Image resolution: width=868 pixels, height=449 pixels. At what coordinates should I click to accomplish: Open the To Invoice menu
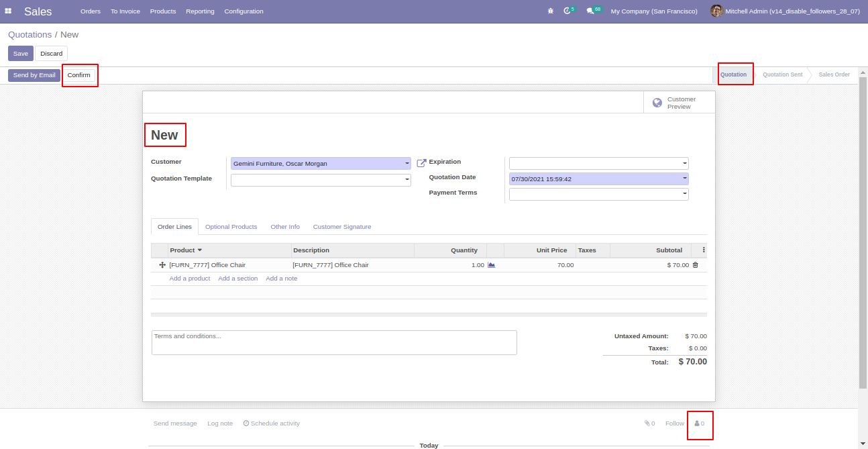click(125, 11)
